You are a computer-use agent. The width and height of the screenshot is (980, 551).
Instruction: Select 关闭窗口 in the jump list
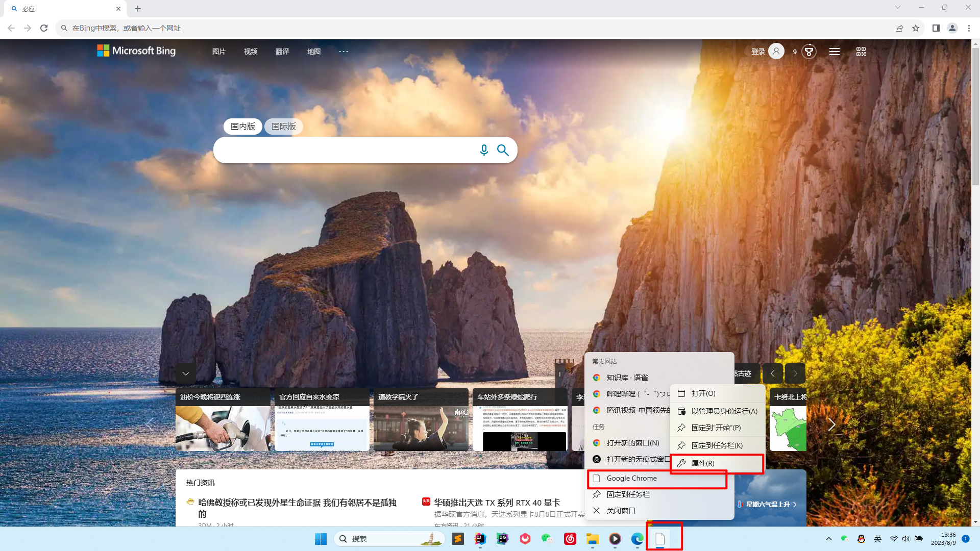659,511
